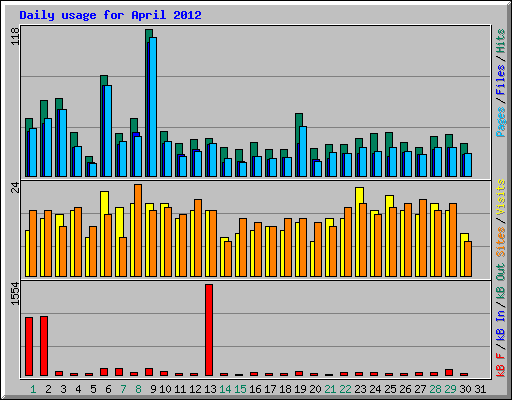Select the '1554' bottom chart scale value
The width and height of the screenshot is (512, 400).
click(15, 293)
